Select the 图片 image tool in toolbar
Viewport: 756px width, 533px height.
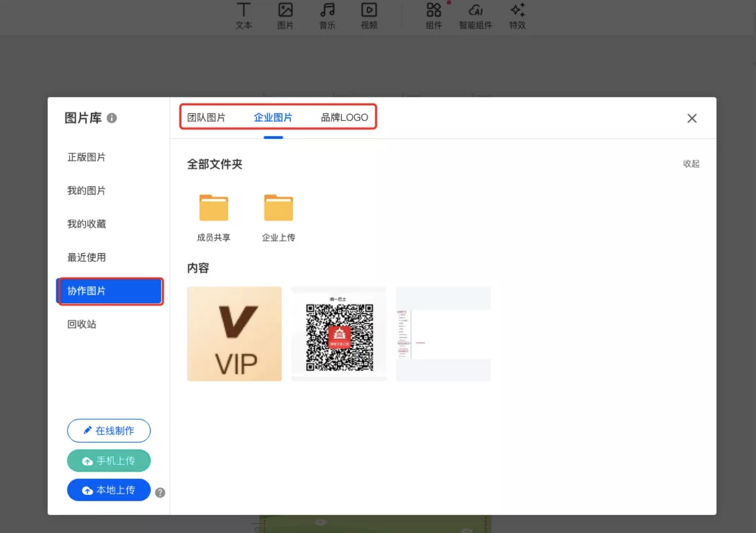pos(285,16)
